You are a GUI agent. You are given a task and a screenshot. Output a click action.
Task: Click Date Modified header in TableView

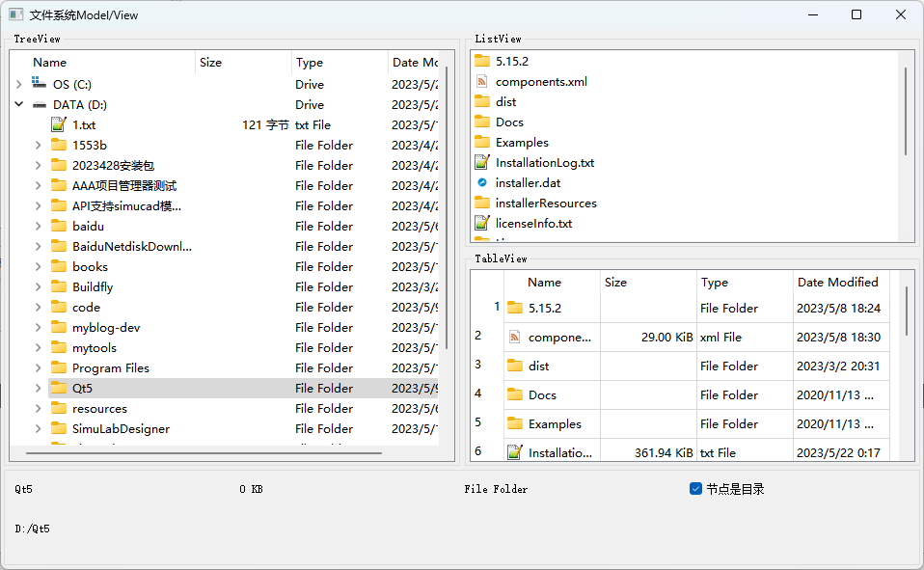pos(837,283)
